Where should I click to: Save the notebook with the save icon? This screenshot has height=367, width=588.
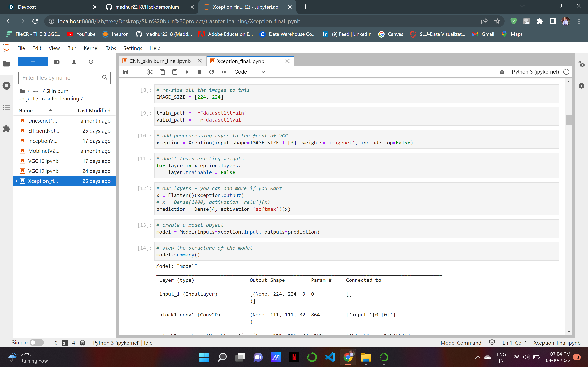[x=126, y=72]
